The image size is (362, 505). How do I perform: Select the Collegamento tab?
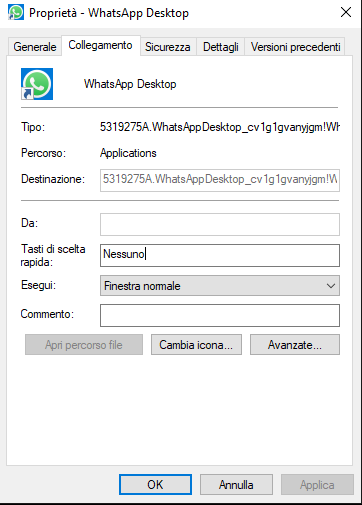(100, 45)
